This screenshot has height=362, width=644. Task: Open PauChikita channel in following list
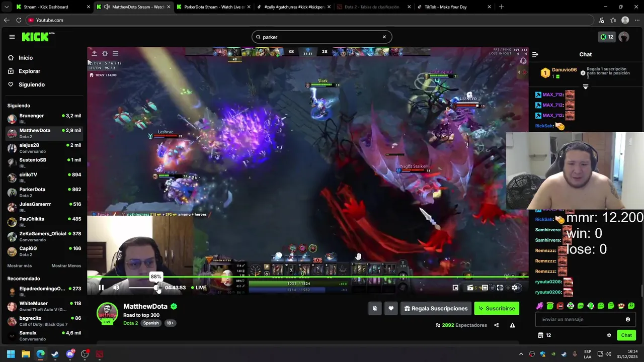point(44,222)
